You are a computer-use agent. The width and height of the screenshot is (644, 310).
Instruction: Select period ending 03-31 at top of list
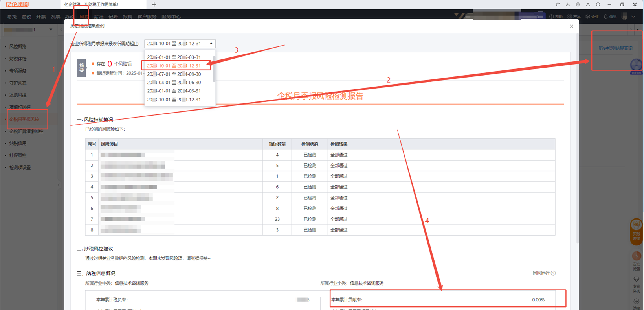click(174, 57)
